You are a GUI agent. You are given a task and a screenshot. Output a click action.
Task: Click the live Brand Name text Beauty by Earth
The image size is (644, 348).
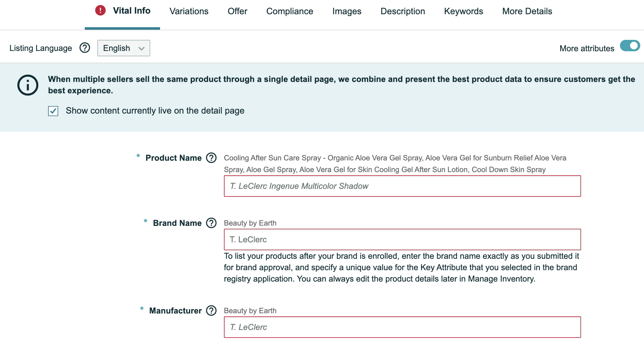point(250,223)
